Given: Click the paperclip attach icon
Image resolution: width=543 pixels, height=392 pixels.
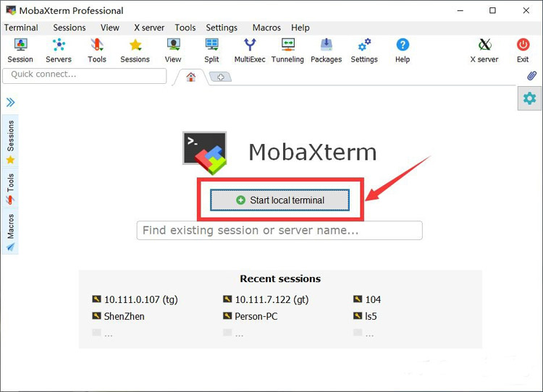Looking at the screenshot, I should tap(532, 75).
